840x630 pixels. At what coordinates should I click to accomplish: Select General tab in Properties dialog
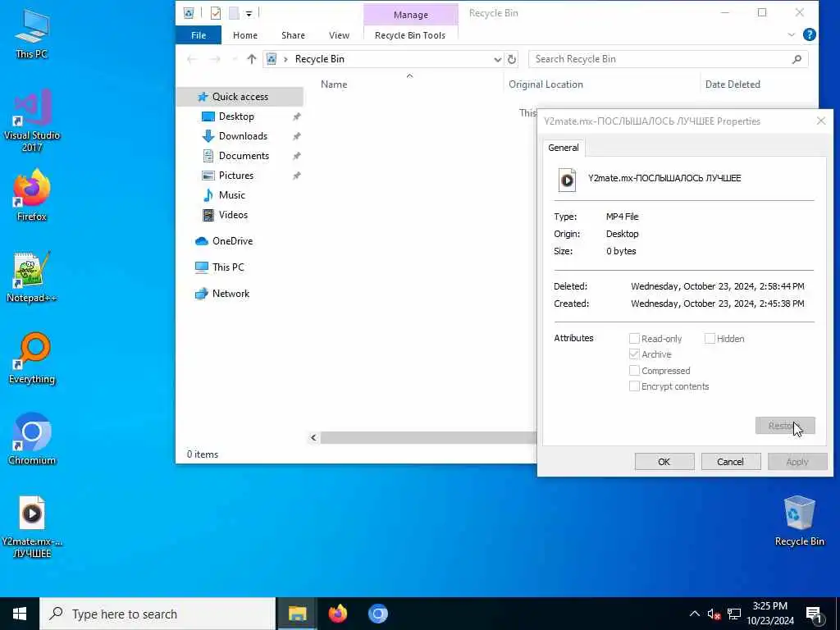[563, 148]
